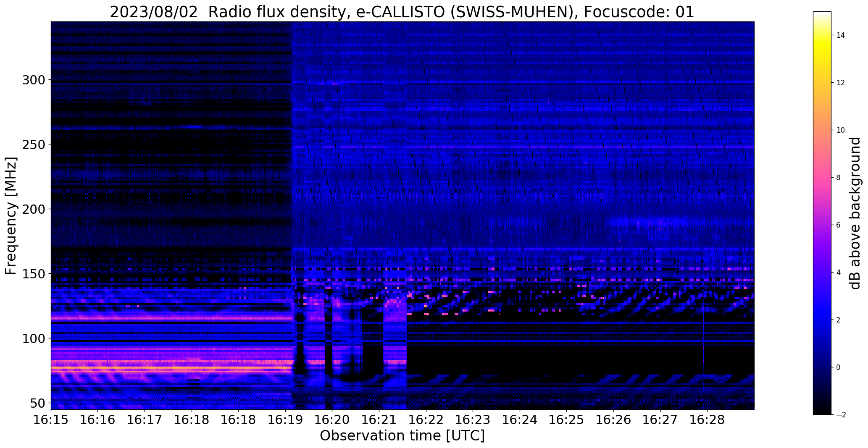Click the 16:26 time tick label
The width and height of the screenshot is (868, 448).
point(613,420)
